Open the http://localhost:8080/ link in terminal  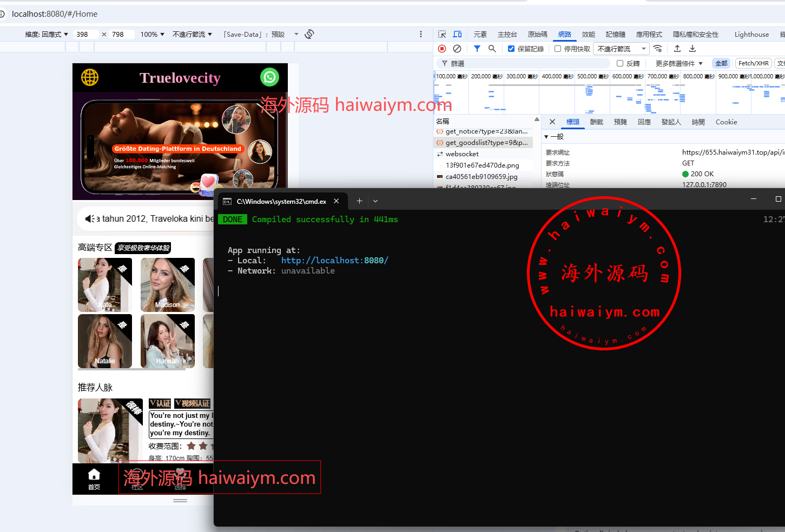(334, 260)
